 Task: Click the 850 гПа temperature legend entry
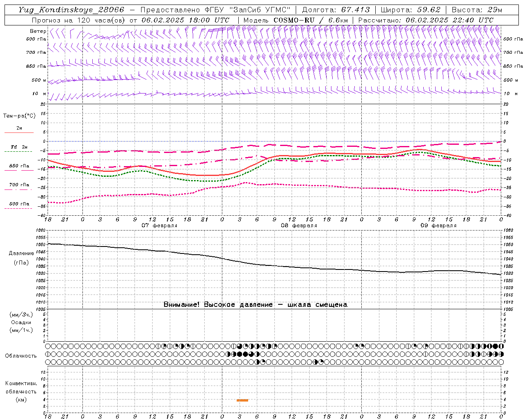(x=19, y=166)
